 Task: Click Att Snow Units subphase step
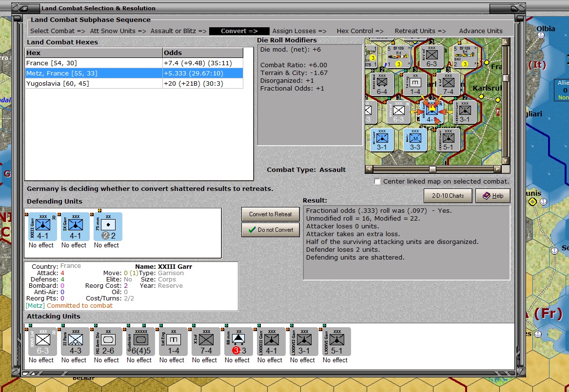(118, 31)
